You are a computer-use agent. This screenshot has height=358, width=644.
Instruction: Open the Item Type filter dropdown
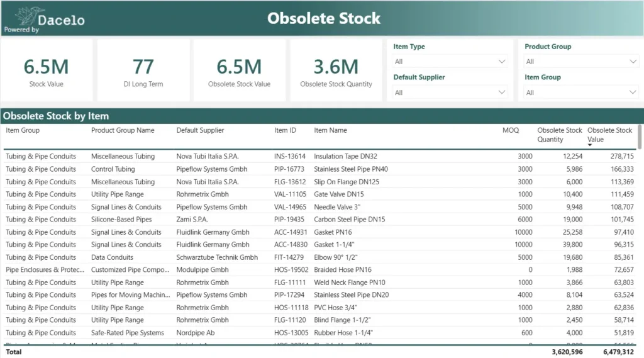pyautogui.click(x=450, y=62)
